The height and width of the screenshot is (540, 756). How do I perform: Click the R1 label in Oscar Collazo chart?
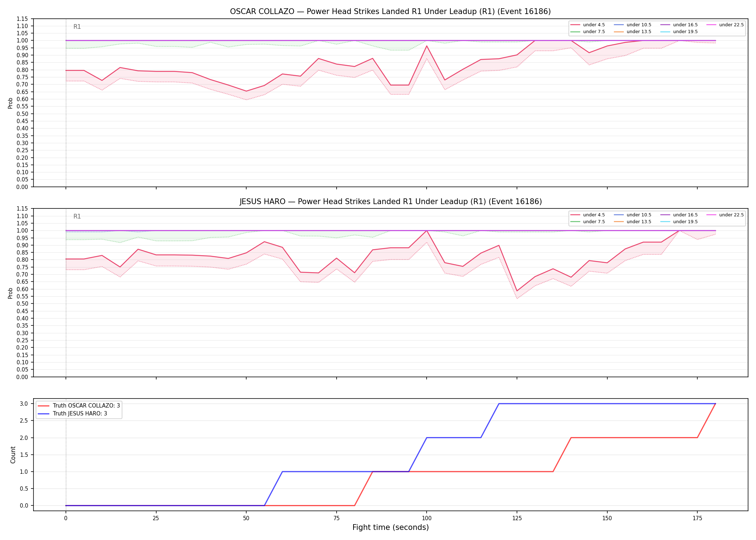point(77,27)
